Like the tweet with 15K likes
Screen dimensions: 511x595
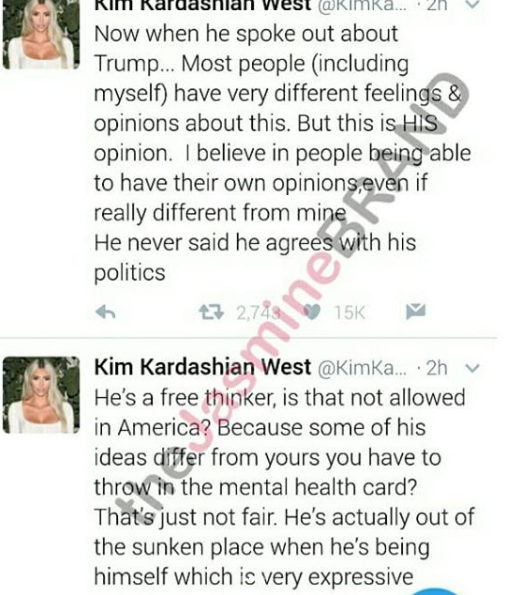tap(312, 312)
